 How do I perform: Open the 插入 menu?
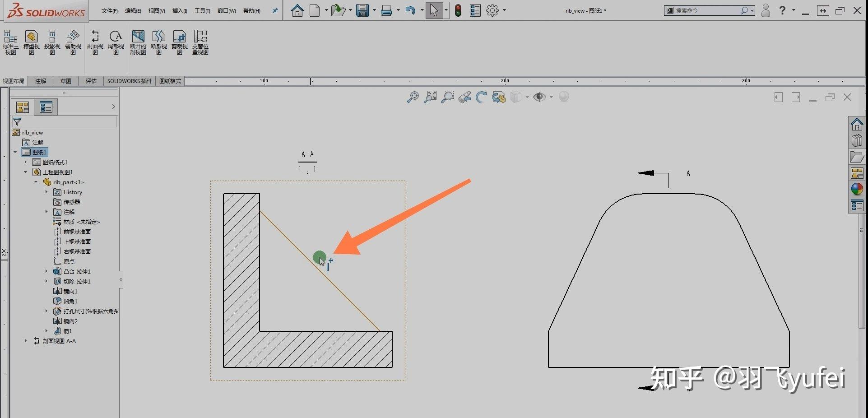click(x=180, y=11)
